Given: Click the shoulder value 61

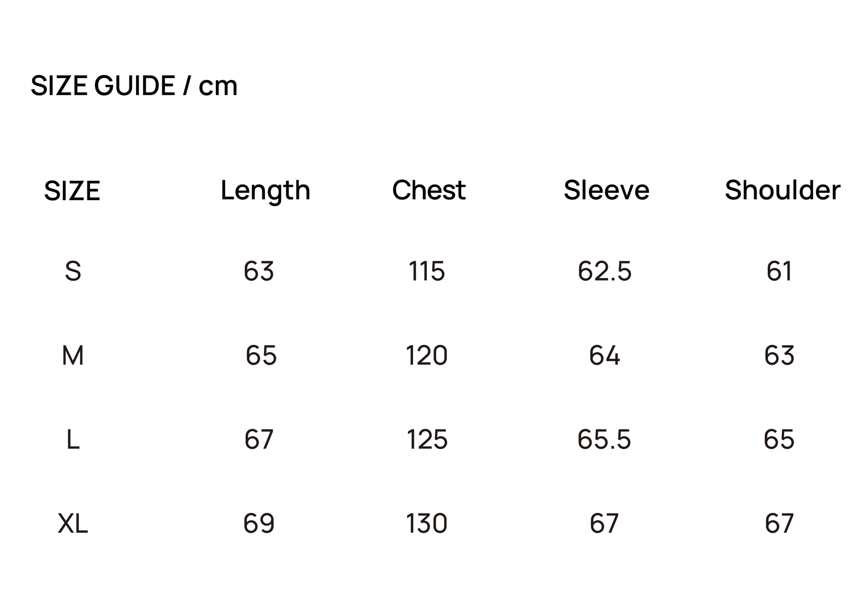Looking at the screenshot, I should 779,271.
